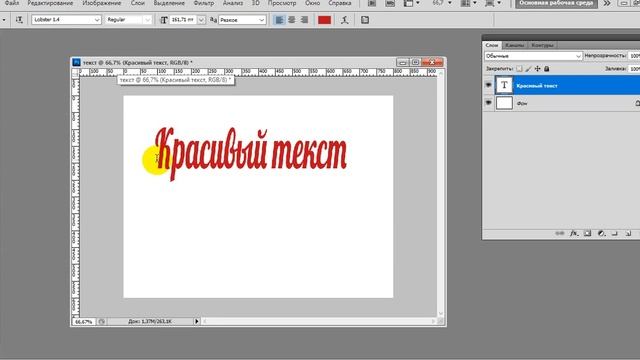Open the font size dropdown arrow

click(x=201, y=20)
